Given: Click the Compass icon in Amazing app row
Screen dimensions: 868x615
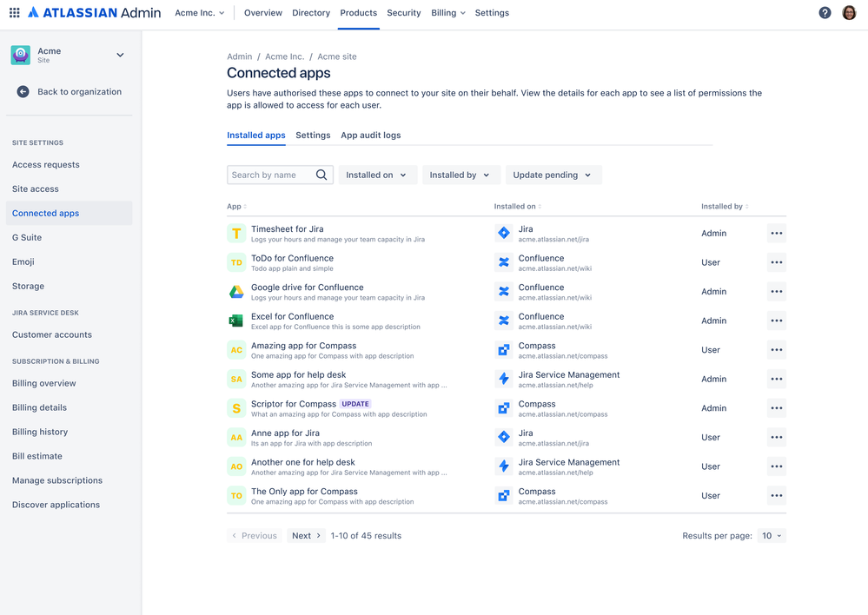Looking at the screenshot, I should [504, 350].
